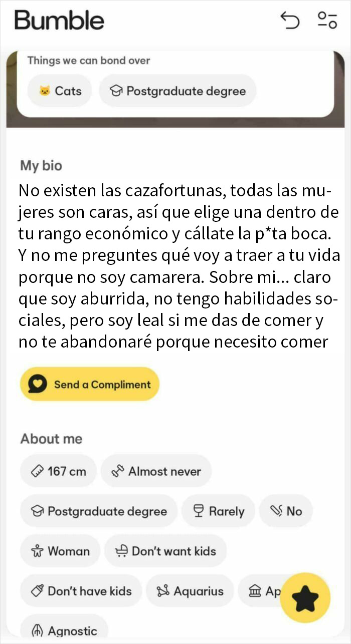Tap the Woman badge under About me
The width and height of the screenshot is (351, 644).
pos(60,551)
